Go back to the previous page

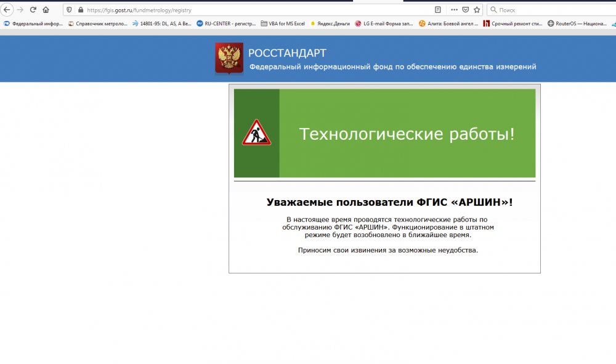coord(7,9)
